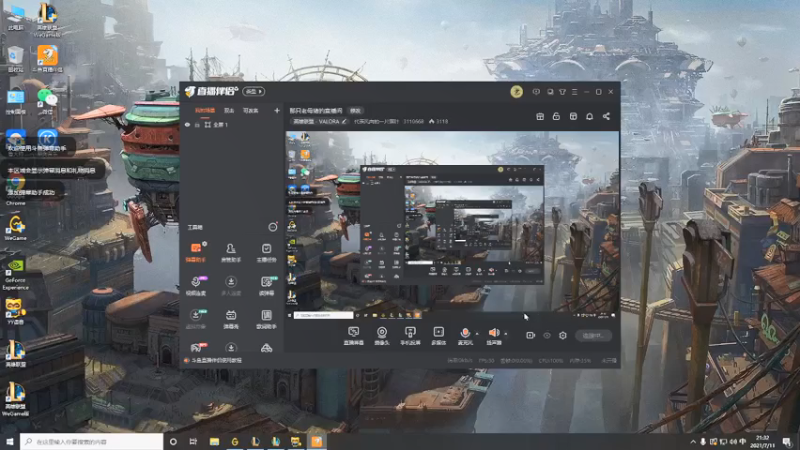Click the CPU:100% status readout
800x450 pixels.
point(551,361)
